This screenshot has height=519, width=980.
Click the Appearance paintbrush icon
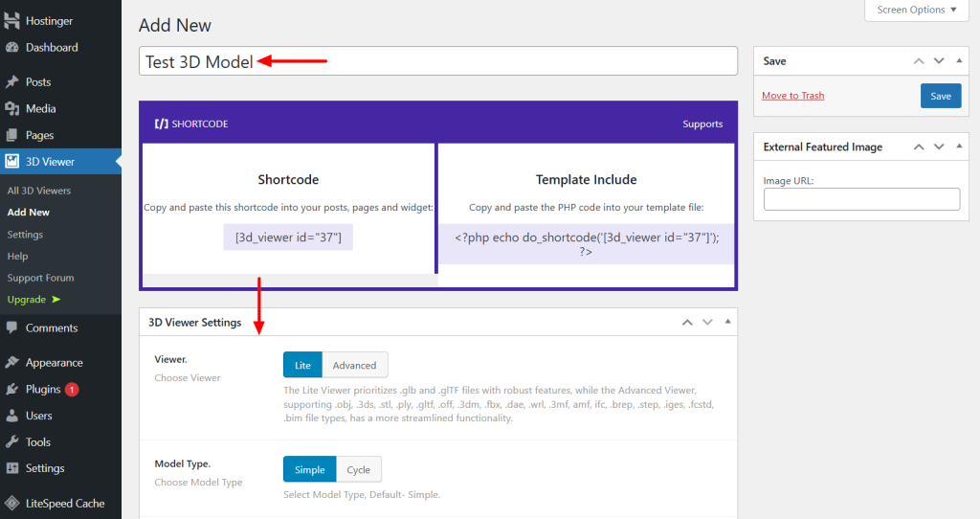(x=11, y=363)
